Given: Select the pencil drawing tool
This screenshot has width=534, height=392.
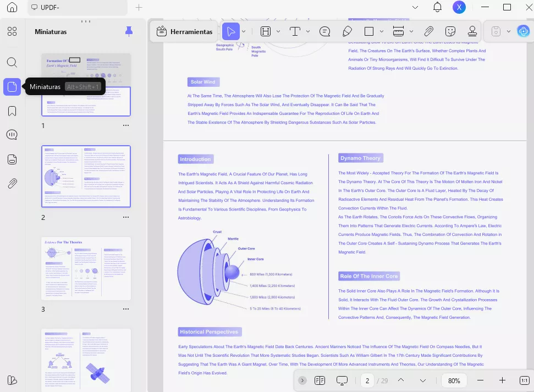Looking at the screenshot, I should click(346, 32).
